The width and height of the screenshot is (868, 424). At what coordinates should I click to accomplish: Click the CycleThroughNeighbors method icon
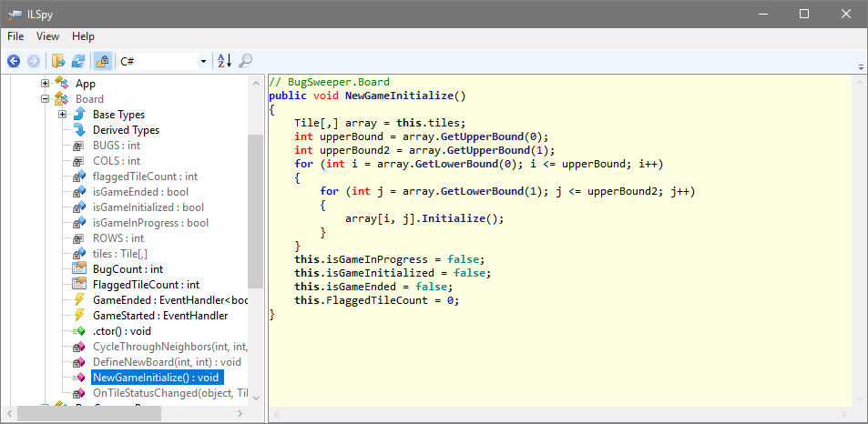[x=79, y=348]
